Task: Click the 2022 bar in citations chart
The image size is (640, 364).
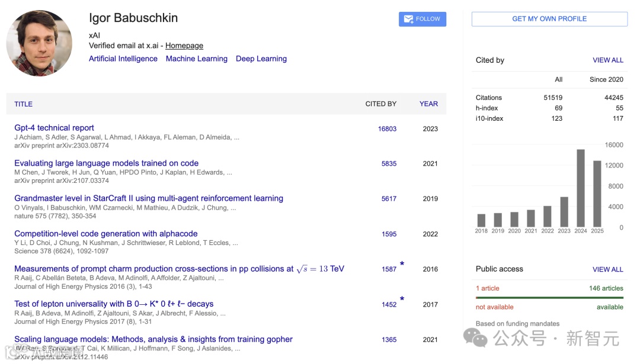Action: (548, 217)
